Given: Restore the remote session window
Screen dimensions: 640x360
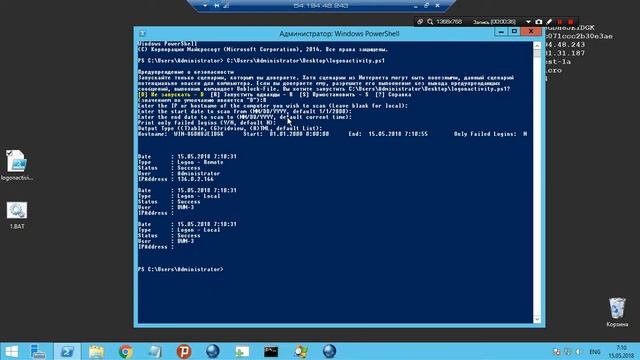Looking at the screenshot, I should coord(426,6).
